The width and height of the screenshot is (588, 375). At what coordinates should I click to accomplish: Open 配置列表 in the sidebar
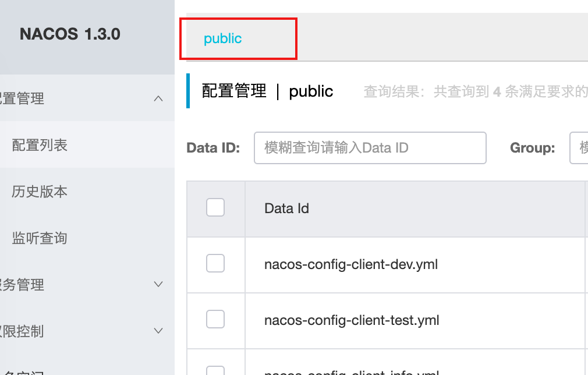click(87, 145)
